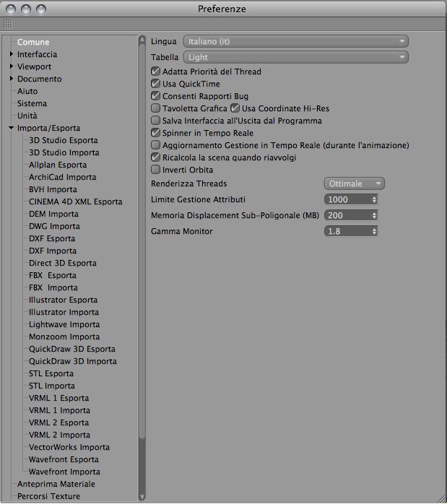Select DXF Esporta entry
447x504 pixels.
[52, 238]
